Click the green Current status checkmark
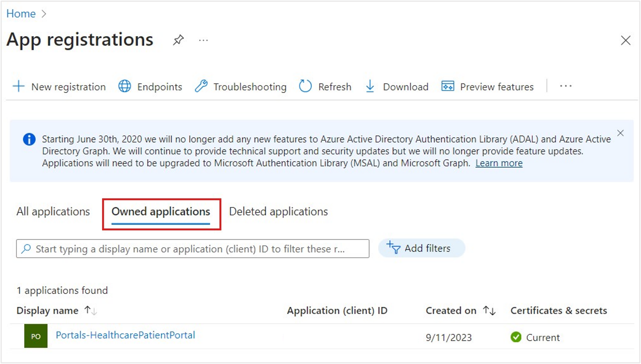Viewport: 641px width, 364px height. 516,337
